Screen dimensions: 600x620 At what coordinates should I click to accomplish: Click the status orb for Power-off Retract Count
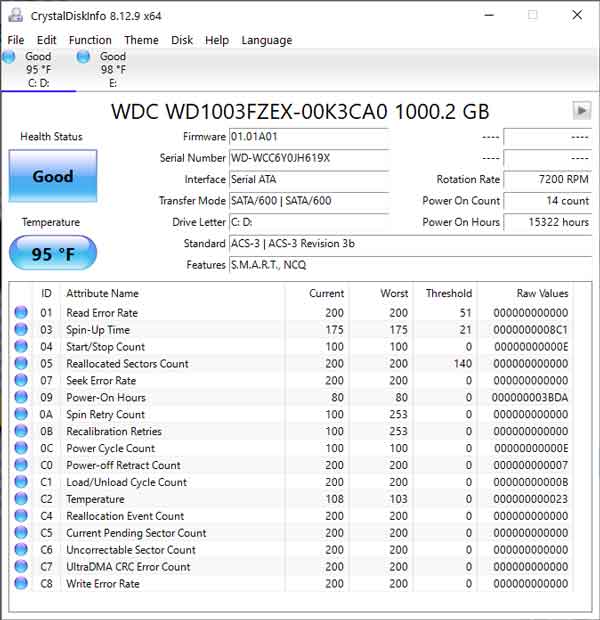(x=21, y=465)
